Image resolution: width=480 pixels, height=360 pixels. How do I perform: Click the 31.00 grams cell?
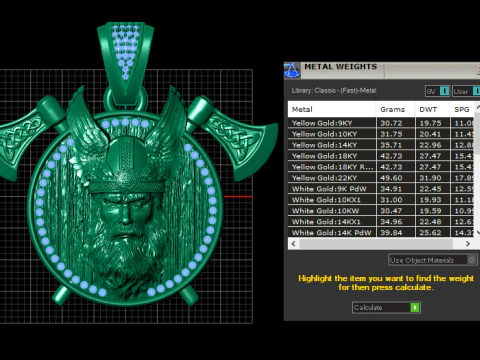396,200
